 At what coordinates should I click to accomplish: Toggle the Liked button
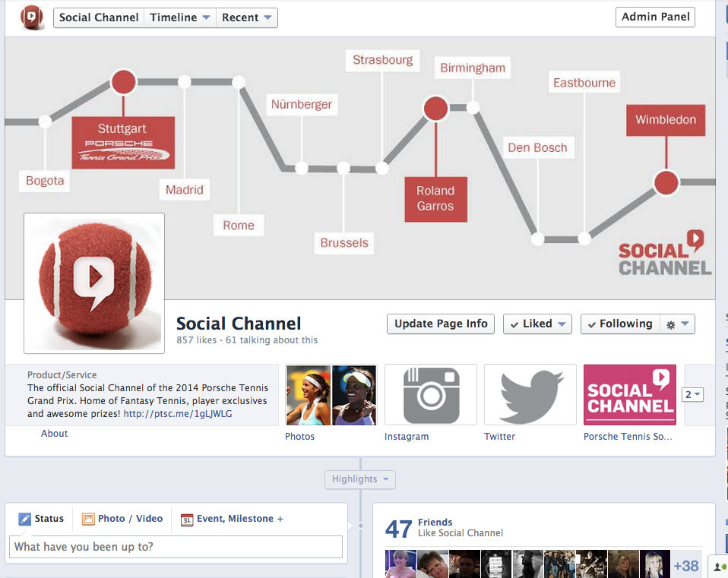(538, 324)
